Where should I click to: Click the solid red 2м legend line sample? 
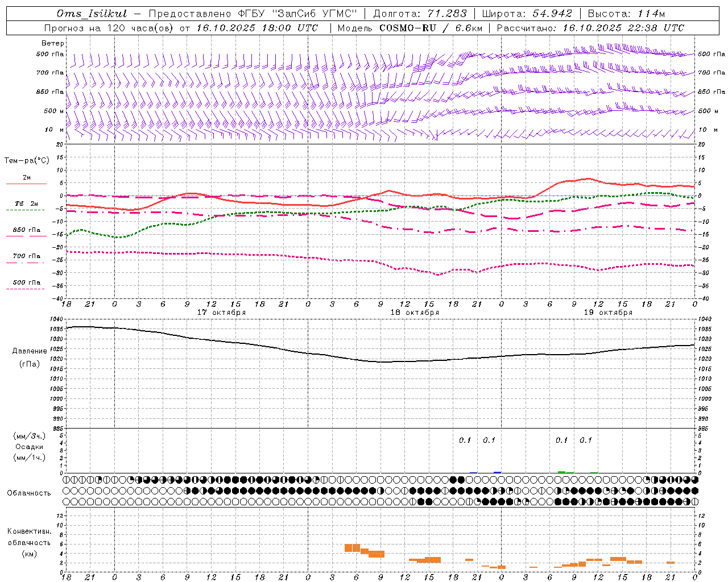coord(26,184)
